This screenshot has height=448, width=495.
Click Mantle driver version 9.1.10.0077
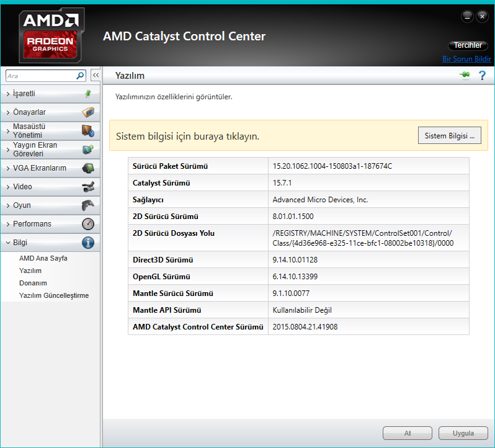291,293
